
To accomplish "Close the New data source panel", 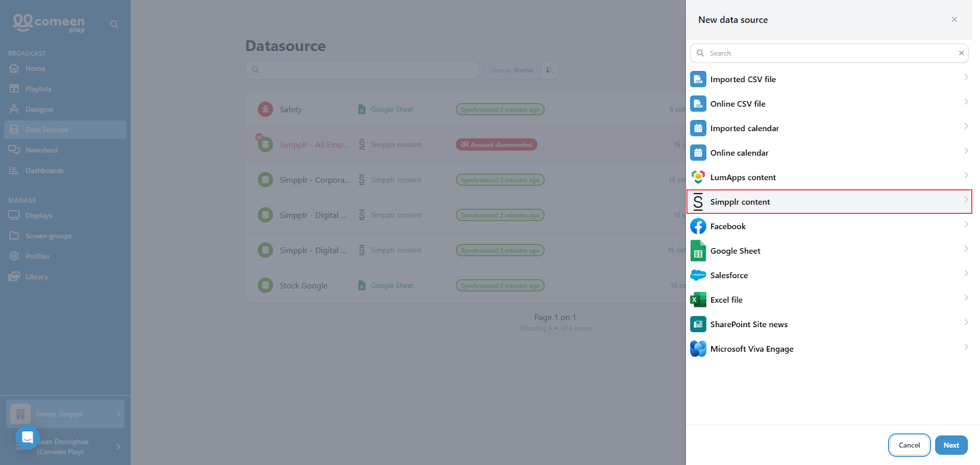I will 954,20.
